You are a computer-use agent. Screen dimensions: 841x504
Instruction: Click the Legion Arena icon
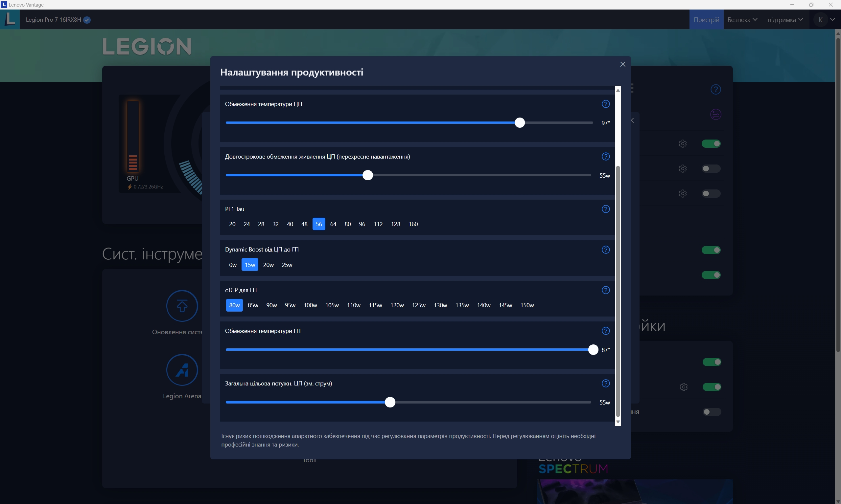[x=182, y=370]
